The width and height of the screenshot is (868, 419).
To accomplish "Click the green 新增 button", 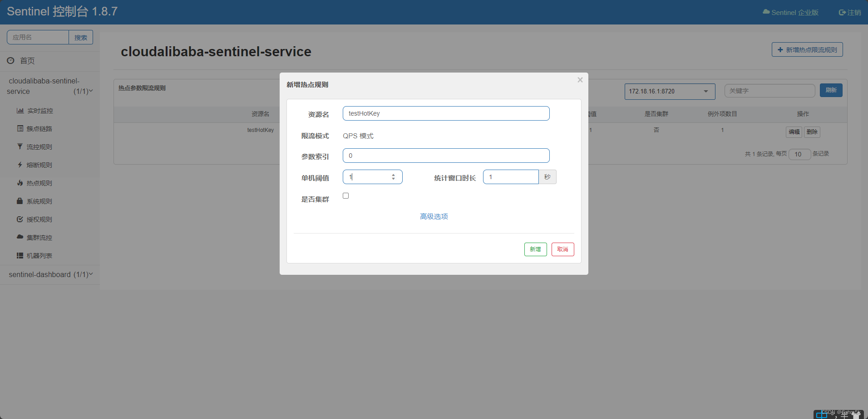I will pos(535,249).
